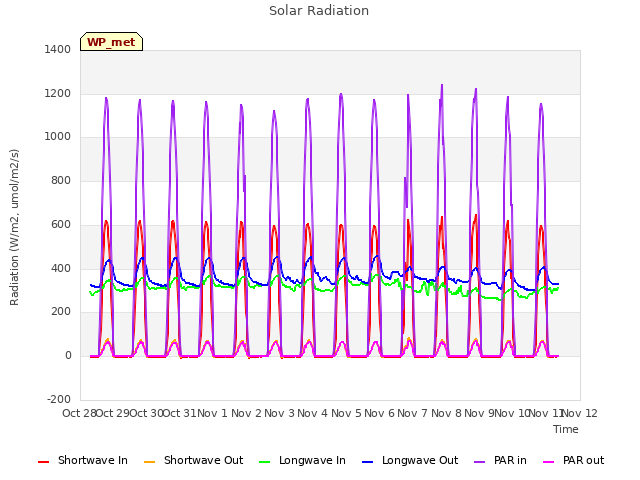Click the Nov 12 x-axis tick label

[x=580, y=413]
